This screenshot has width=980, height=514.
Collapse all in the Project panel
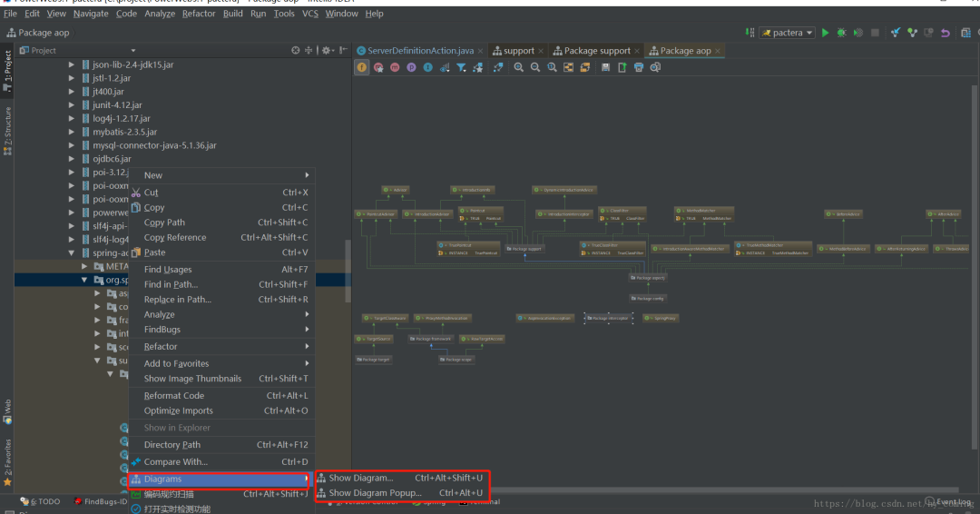pyautogui.click(x=309, y=50)
